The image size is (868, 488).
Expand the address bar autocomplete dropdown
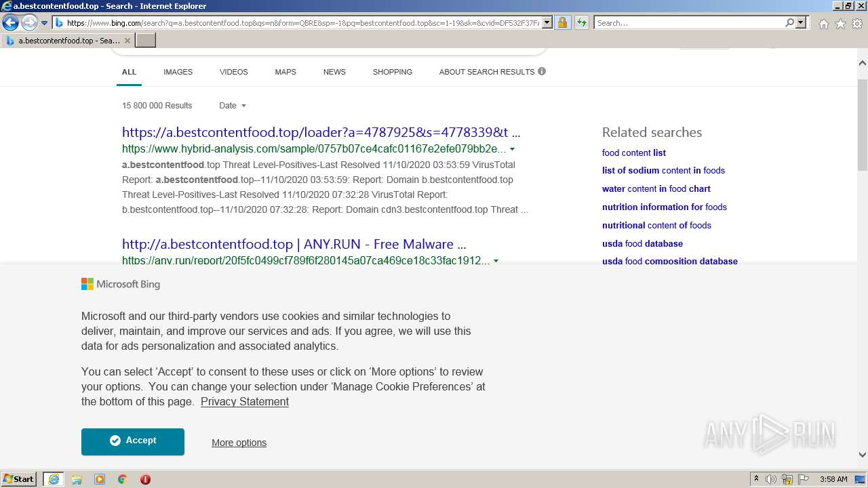pos(547,23)
